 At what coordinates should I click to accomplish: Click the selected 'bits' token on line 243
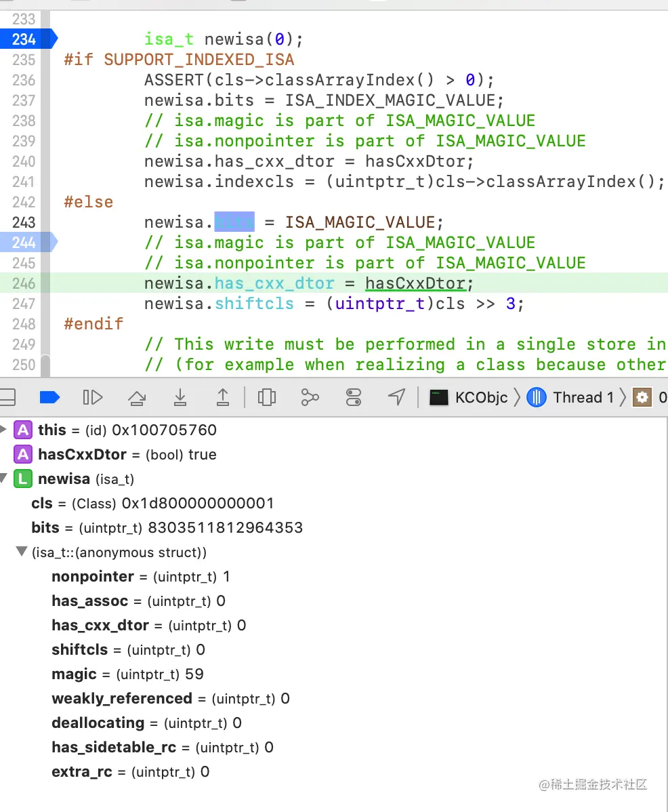[x=234, y=222]
